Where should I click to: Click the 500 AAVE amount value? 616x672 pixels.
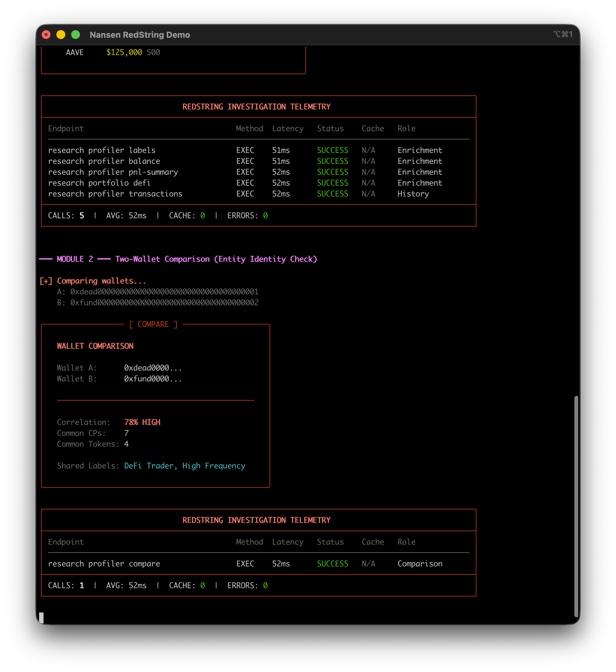[x=153, y=52]
